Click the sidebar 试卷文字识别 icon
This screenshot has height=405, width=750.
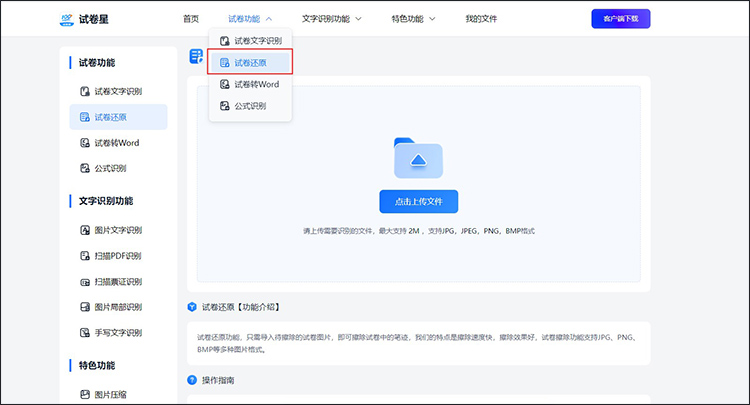[x=85, y=91]
